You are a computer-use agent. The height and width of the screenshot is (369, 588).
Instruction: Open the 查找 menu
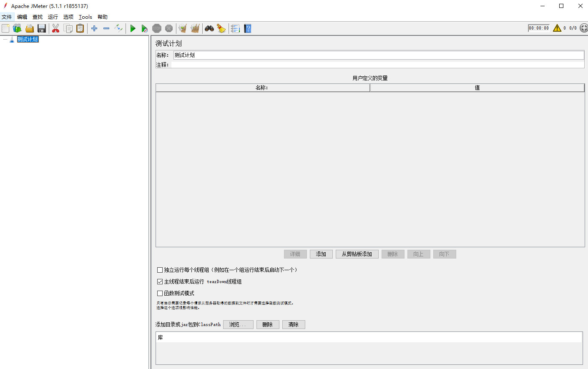pyautogui.click(x=38, y=17)
